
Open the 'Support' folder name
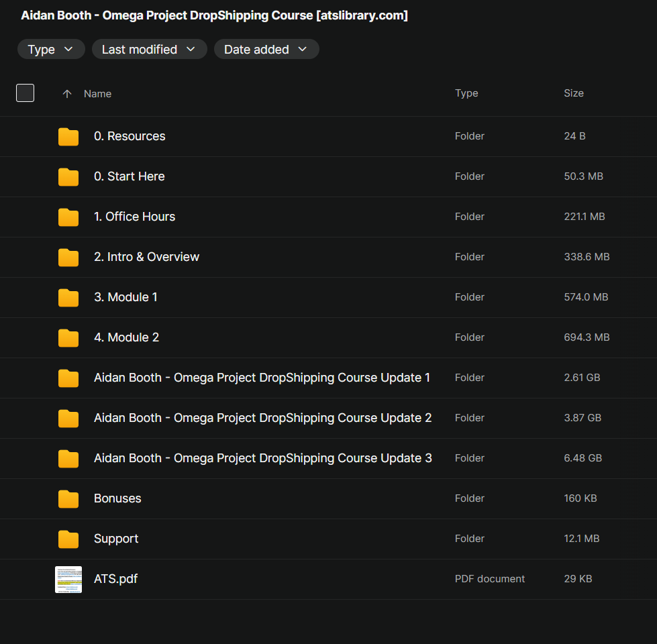coord(116,539)
